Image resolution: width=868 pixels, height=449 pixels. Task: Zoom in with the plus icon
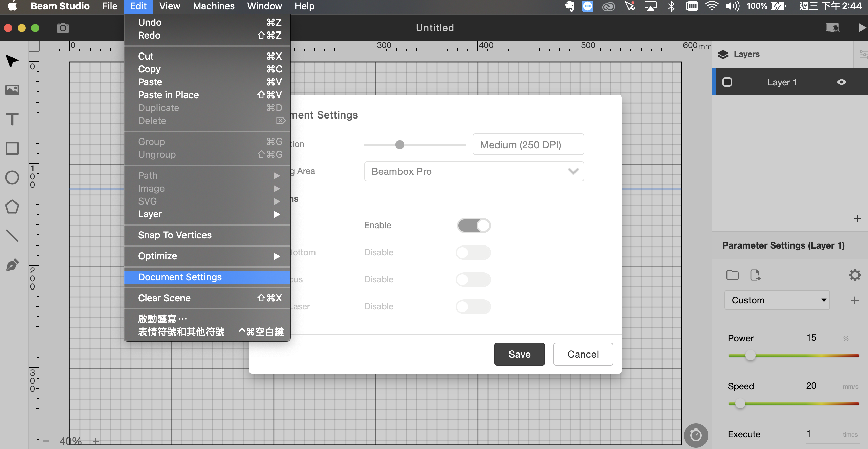(x=96, y=441)
